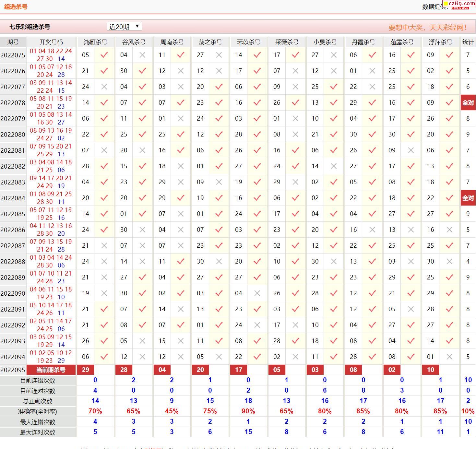Click the 小旻杀号 column header
This screenshot has width=476, height=449.
[x=325, y=42]
